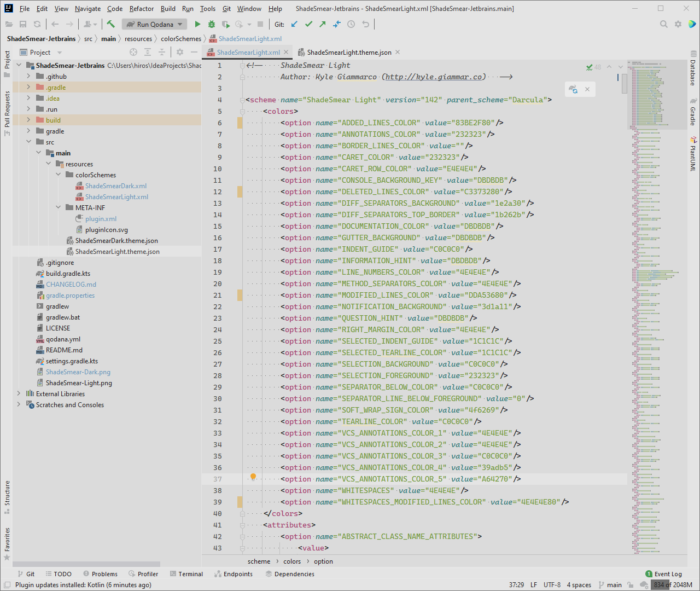Expand the .idea folder node
Screen dimensions: 700x591
[28, 98]
